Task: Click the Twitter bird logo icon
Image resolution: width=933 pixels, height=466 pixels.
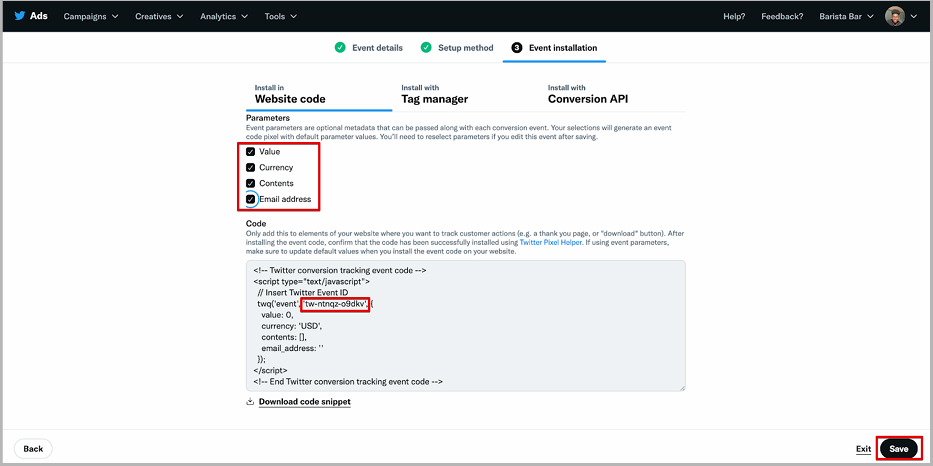Action: click(20, 16)
